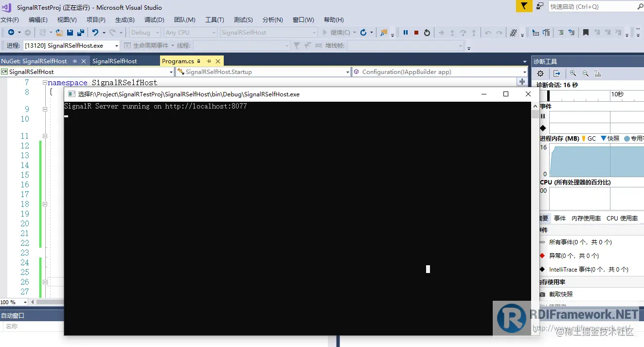644x347 pixels.
Task: Click the 自动窗口 panel title
Action: tap(13, 316)
